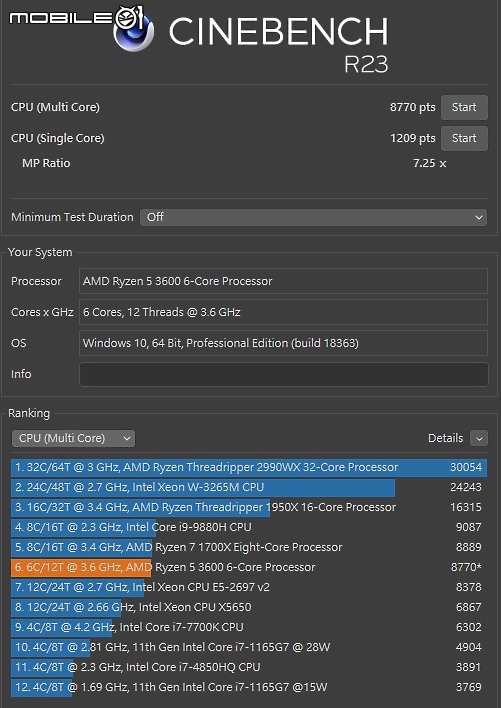Click the Cores x GHz value field
Screen dimensions: 501x708
(283, 312)
